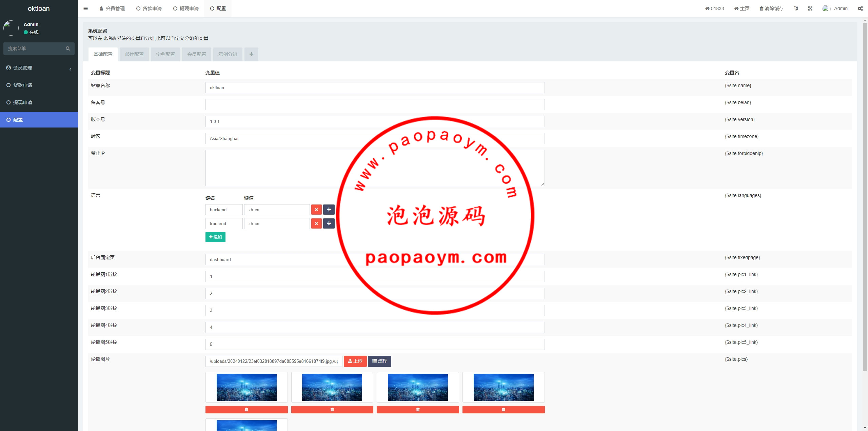Toggle the sidebar hamburger menu icon
Viewport: 868px width, 431px height.
[x=85, y=8]
